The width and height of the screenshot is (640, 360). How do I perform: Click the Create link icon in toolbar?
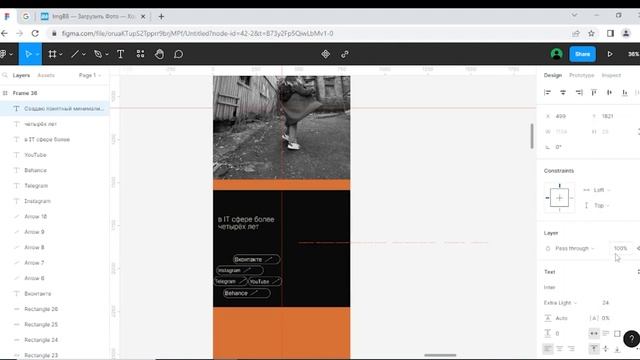point(345,54)
